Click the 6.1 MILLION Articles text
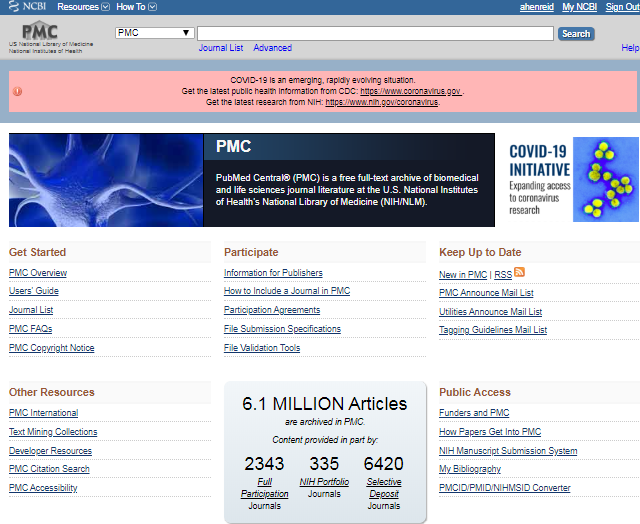 coord(324,404)
